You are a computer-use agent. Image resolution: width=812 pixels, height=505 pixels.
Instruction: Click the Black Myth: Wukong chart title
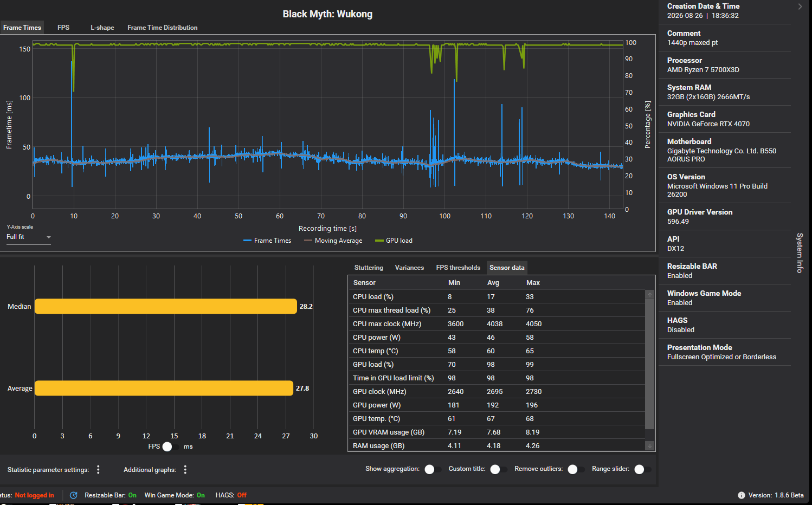click(327, 14)
